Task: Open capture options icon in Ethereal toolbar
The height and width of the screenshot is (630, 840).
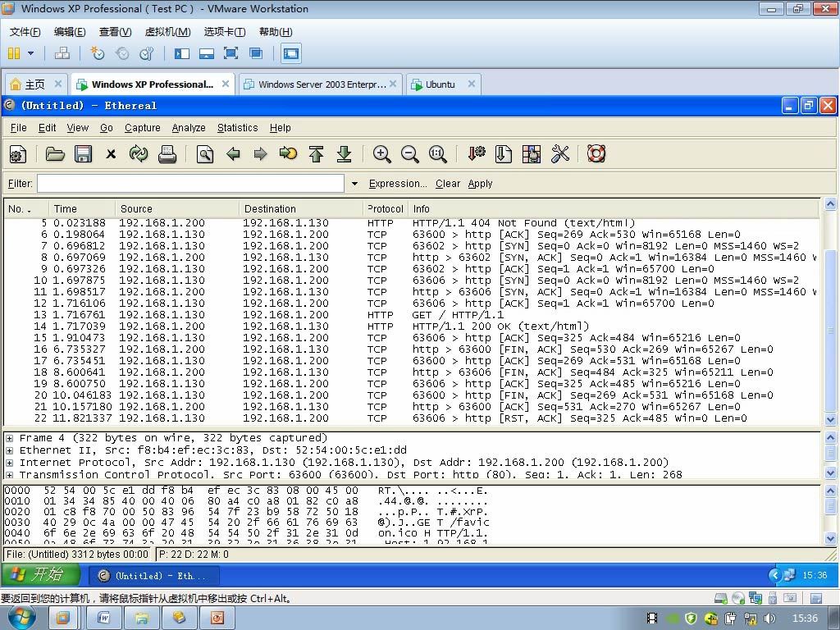Action: (18, 154)
